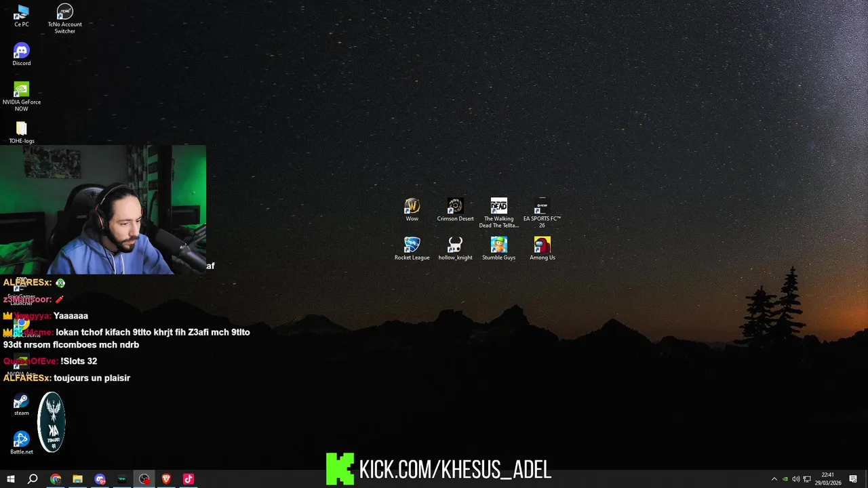Select the steam desktop shortcut
Image resolution: width=868 pixels, height=488 pixels.
point(21,405)
